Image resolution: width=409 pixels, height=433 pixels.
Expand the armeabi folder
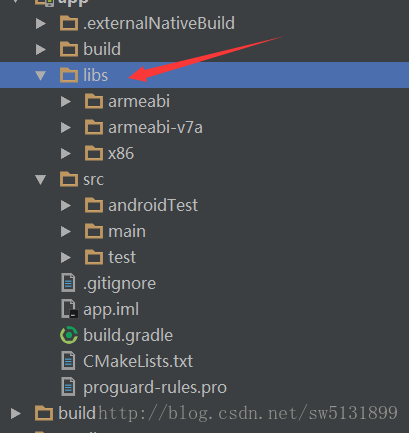pos(66,101)
